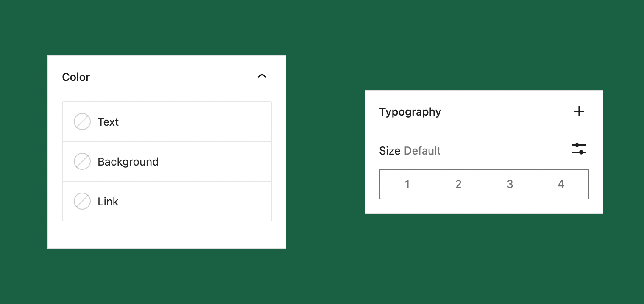644x304 pixels.
Task: Click the crossed-circle icon beside Text
Action: (x=82, y=122)
